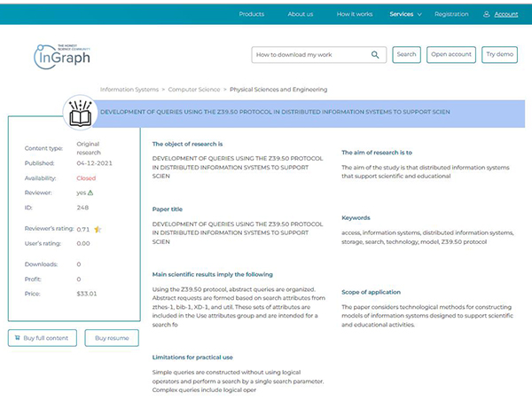The height and width of the screenshot is (401, 532).
Task: Click the reviewer's rating star icon
Action: pyautogui.click(x=98, y=229)
